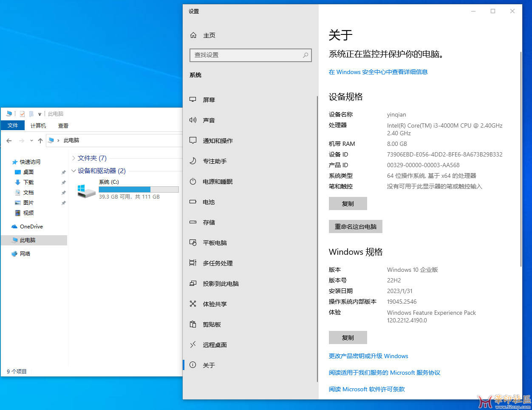532x410 pixels.
Task: Open 远程桌面 remote desktop icon
Action: (193, 345)
